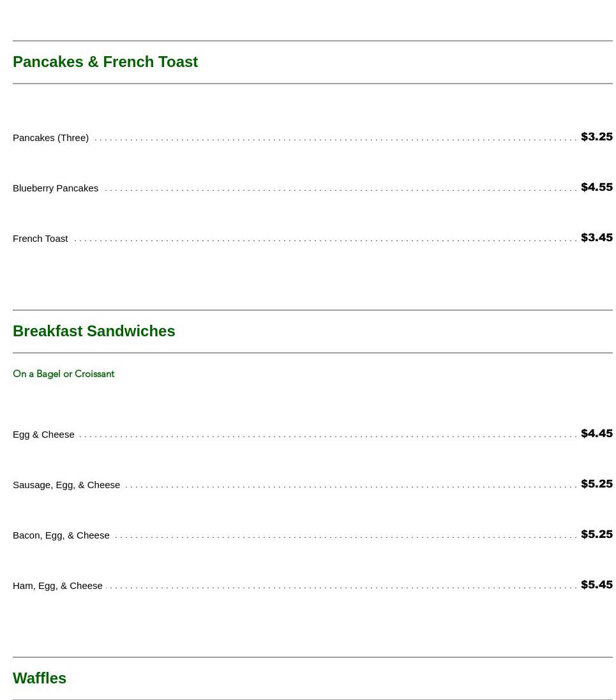616x700 pixels.
Task: Click the $4.55 Blueberry Pancakes price
Action: coord(596,188)
